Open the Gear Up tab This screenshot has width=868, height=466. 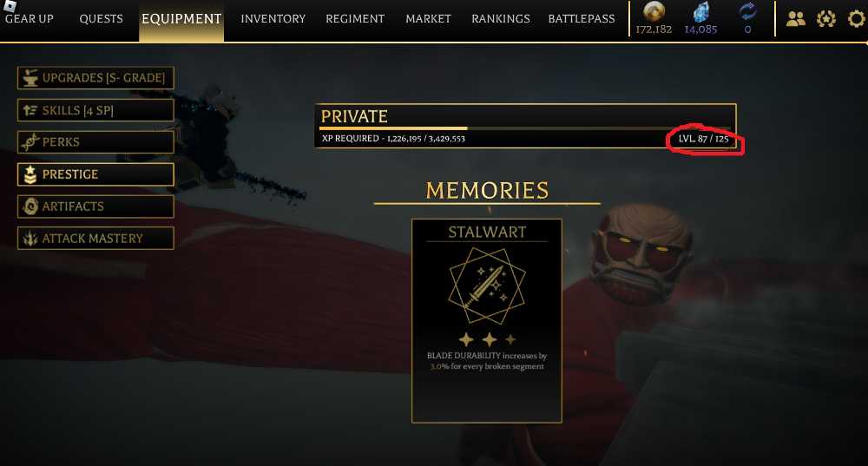tap(30, 19)
